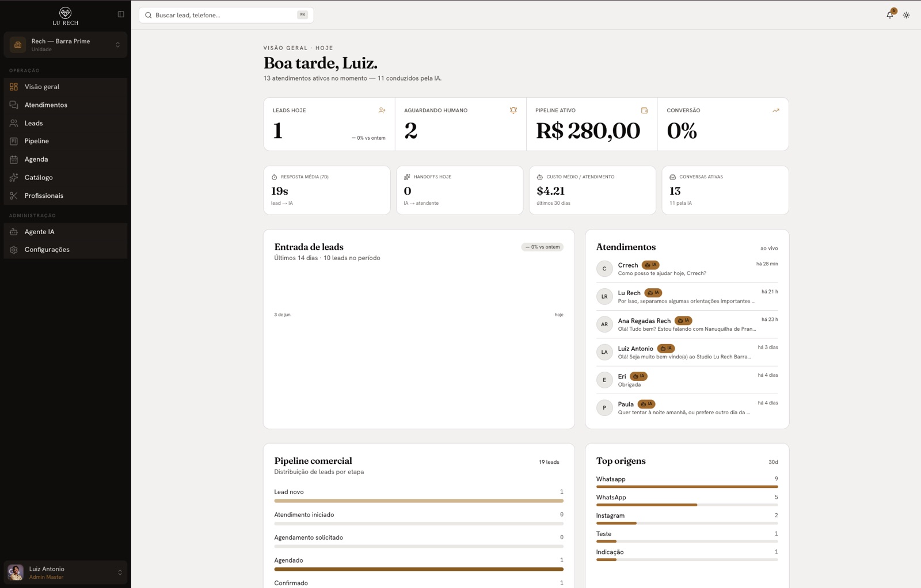The width and height of the screenshot is (921, 588).
Task: Click the Custo médio robot icon
Action: point(540,177)
